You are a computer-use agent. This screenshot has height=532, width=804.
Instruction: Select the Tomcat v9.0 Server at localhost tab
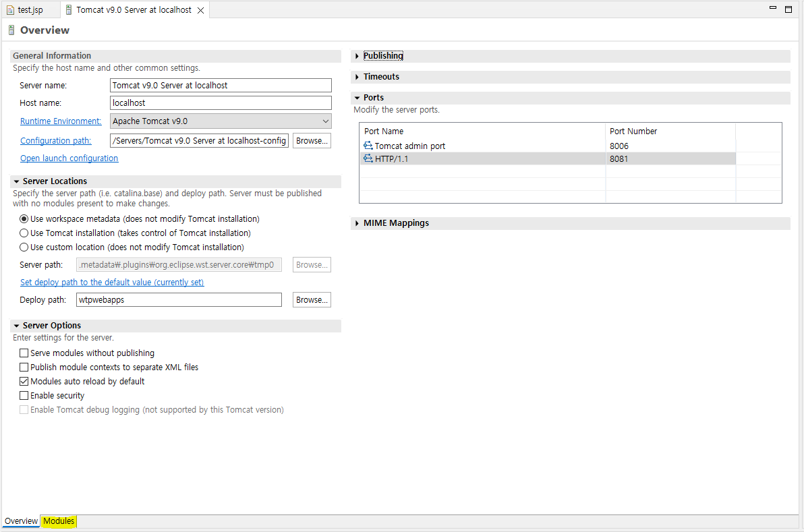point(134,9)
